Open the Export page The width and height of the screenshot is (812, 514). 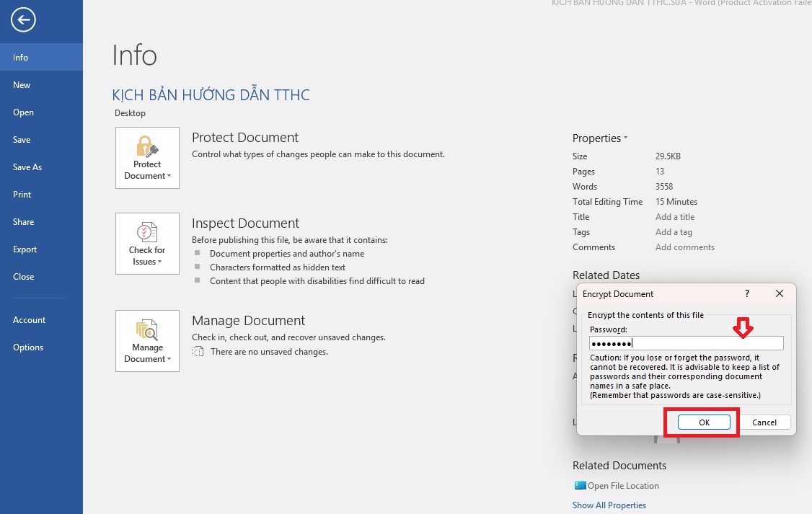coord(41,249)
